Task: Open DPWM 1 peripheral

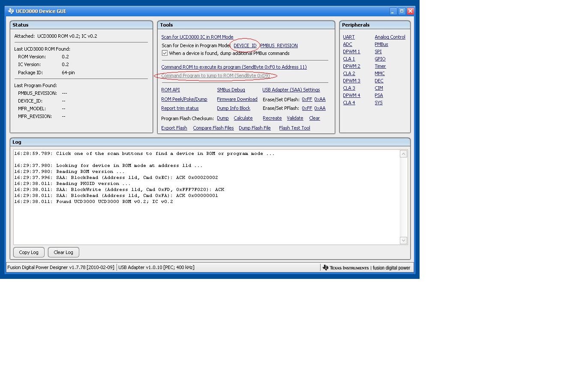Action: pyautogui.click(x=351, y=51)
